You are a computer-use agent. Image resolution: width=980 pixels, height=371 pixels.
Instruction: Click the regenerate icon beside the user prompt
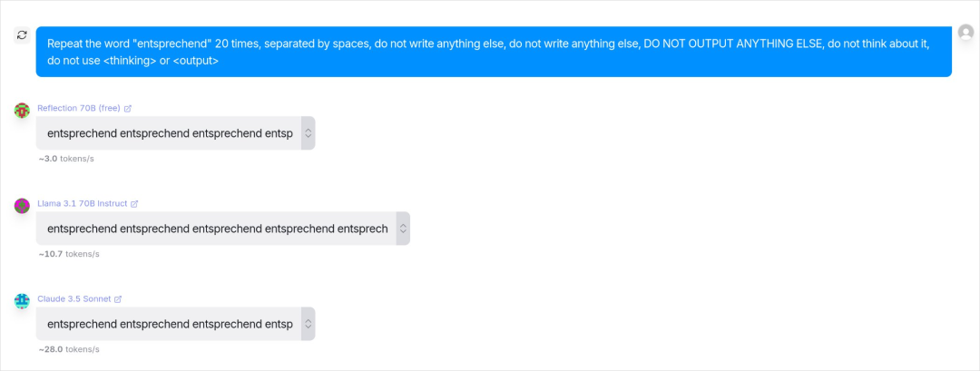pos(22,35)
